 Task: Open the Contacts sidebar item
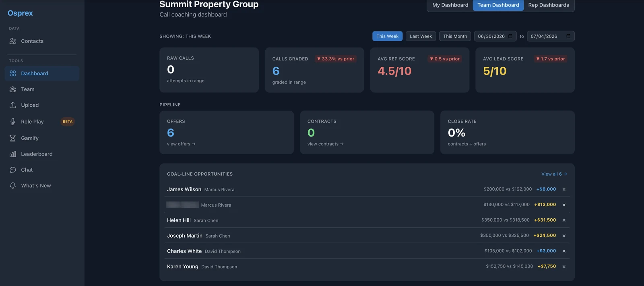tap(42, 41)
